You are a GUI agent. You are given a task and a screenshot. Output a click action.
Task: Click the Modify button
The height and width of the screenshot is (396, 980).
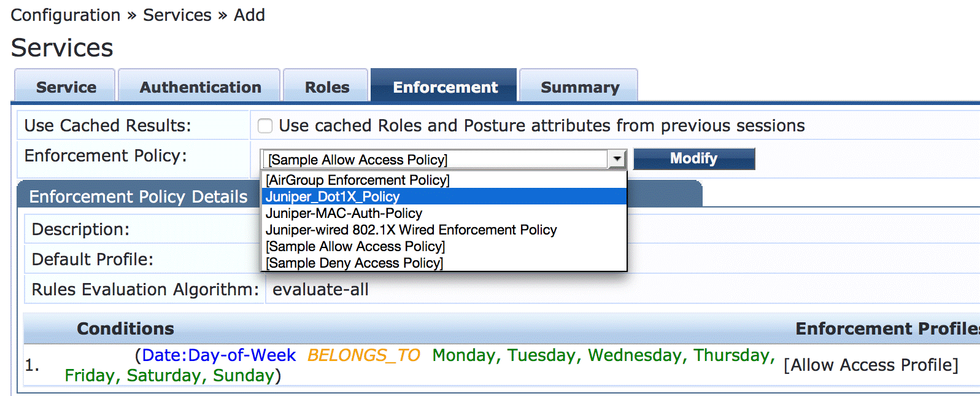tap(693, 159)
